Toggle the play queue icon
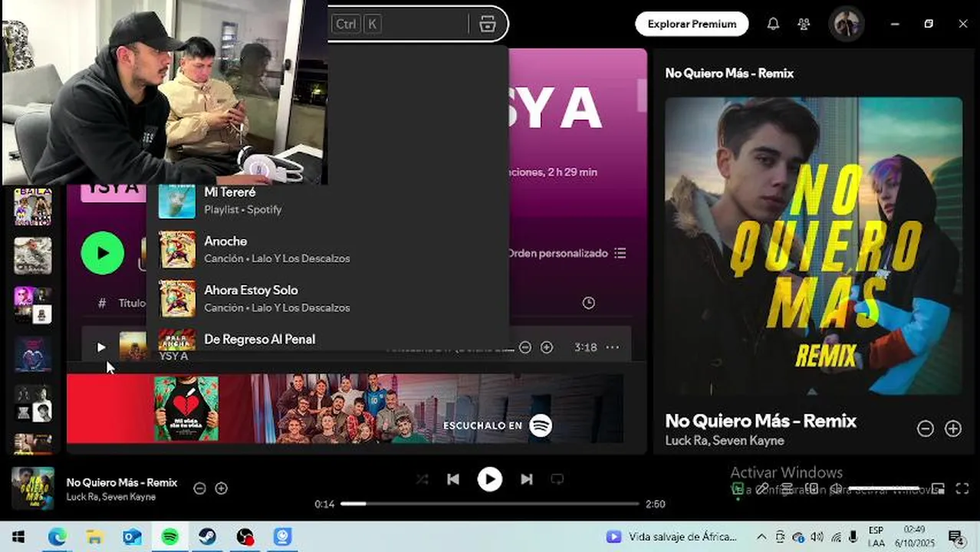Screen dimensions: 980x552 click(787, 488)
